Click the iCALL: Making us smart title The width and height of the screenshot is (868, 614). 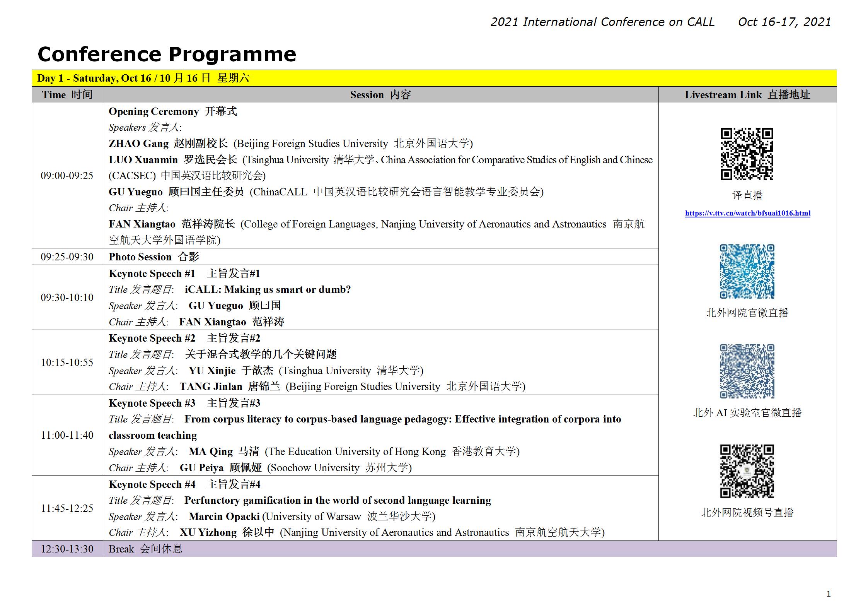268,290
